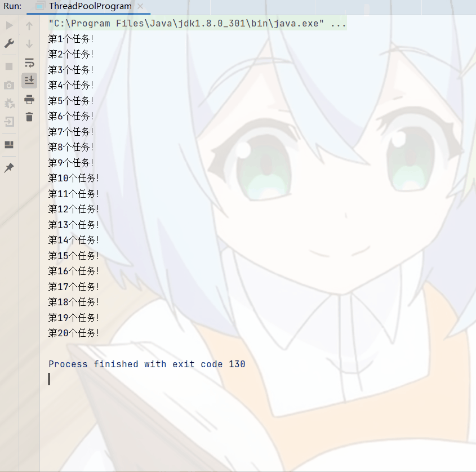476x472 pixels.
Task: Click the Dump Threads camera icon
Action: 9,85
